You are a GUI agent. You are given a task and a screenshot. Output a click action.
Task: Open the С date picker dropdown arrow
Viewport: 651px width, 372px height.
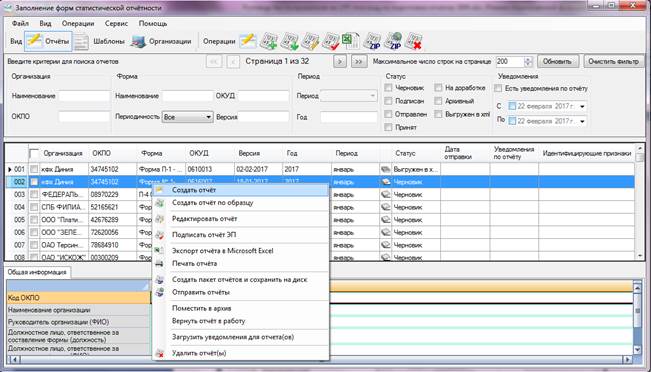582,107
